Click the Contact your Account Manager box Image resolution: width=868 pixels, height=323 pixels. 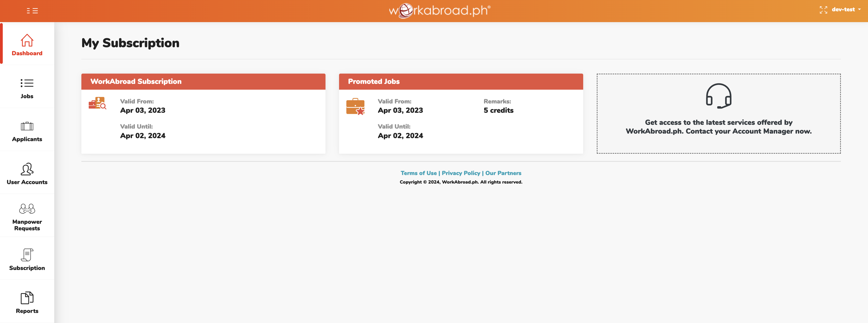[x=718, y=127]
